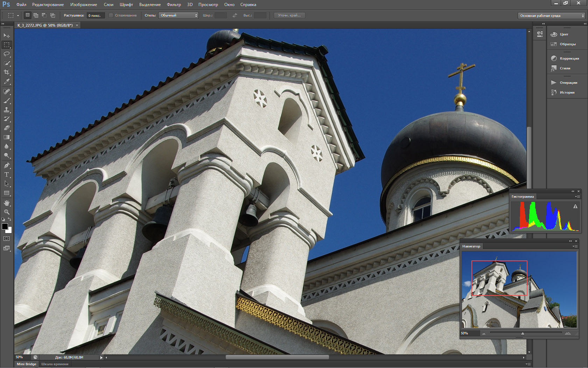
Task: Select the Zoom tool in toolbox
Action: point(7,212)
